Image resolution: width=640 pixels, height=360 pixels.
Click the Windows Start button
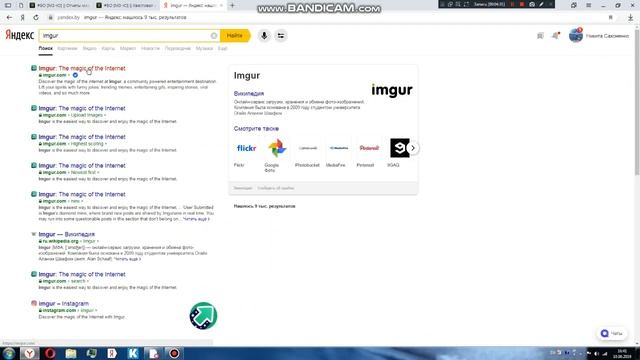9,353
